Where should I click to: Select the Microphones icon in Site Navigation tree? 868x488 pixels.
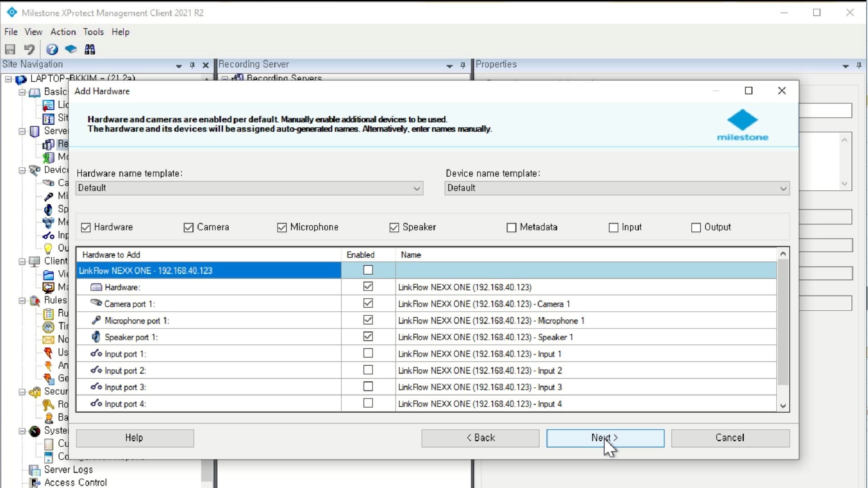click(x=48, y=196)
